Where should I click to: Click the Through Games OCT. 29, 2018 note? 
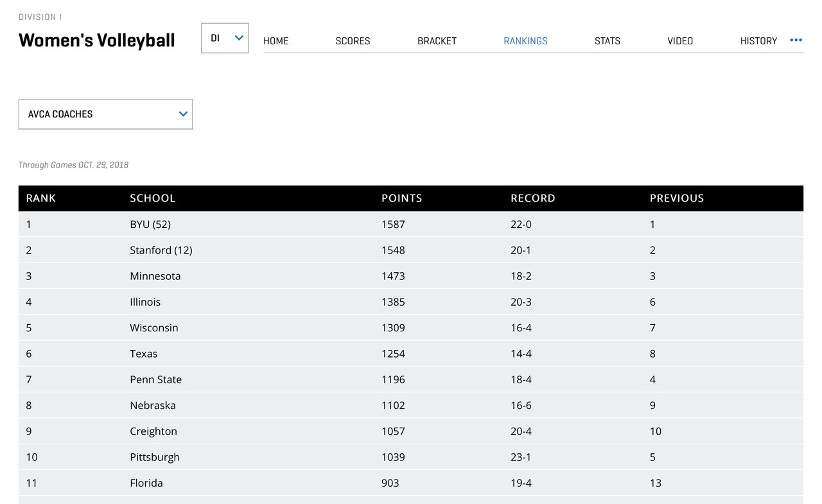[73, 165]
